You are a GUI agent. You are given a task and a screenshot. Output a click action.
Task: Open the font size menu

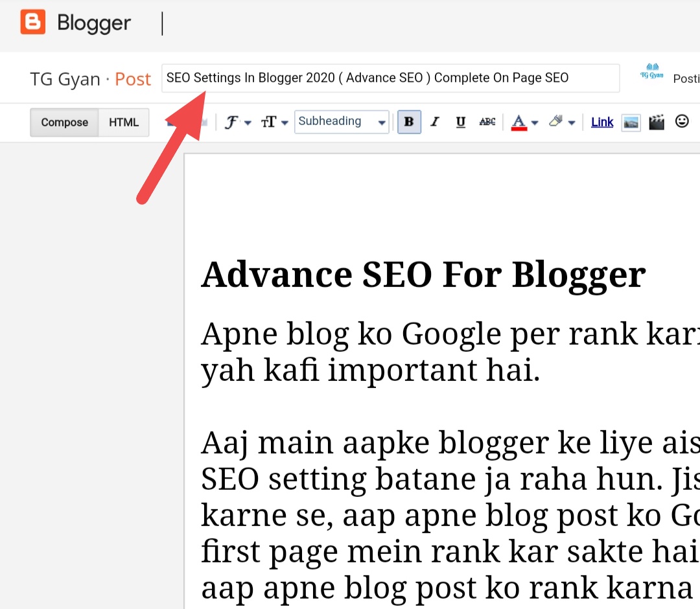(x=274, y=122)
